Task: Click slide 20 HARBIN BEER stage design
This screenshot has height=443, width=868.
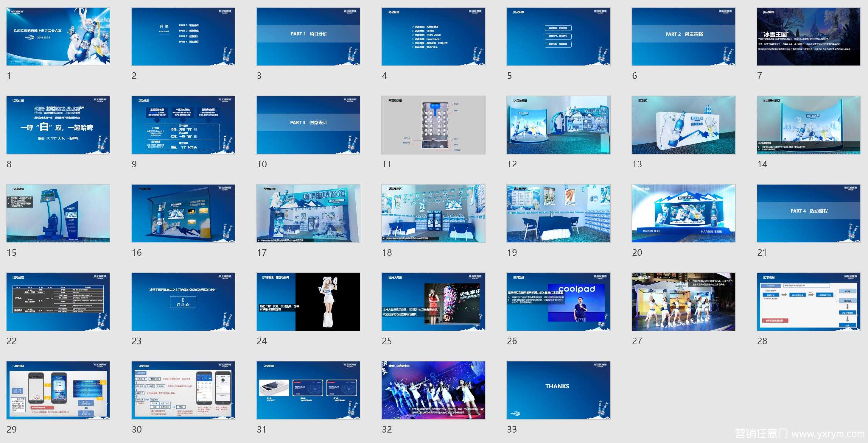Action: point(683,213)
